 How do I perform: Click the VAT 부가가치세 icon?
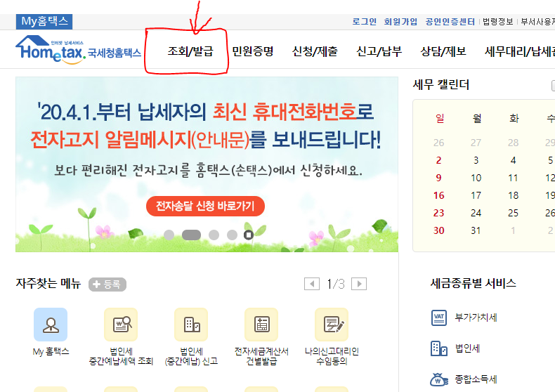click(x=439, y=318)
